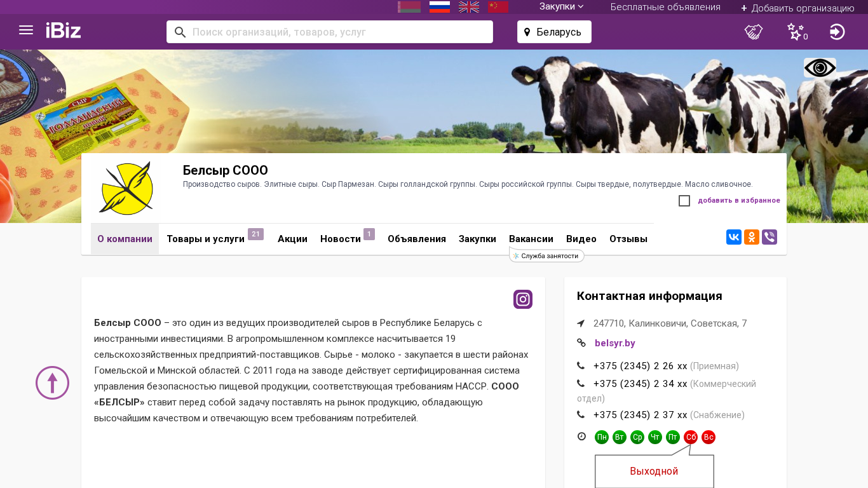
Task: Click the Контактная информация heading
Action: [649, 296]
